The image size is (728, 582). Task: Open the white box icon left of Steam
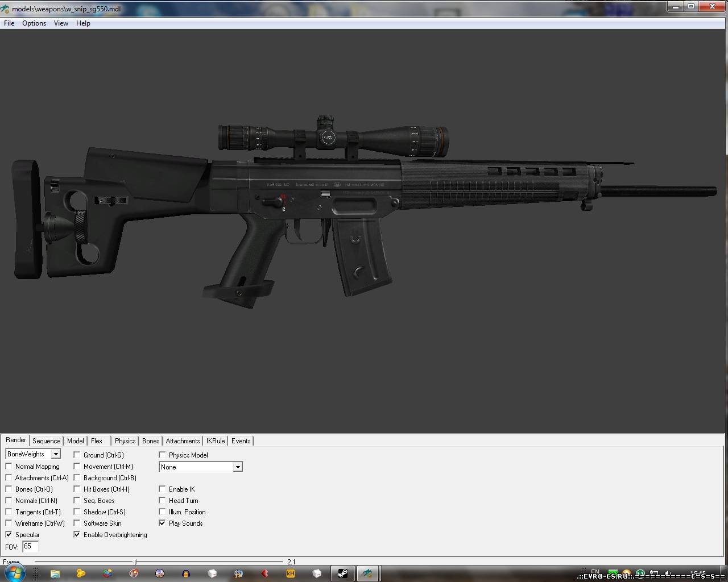(x=317, y=573)
